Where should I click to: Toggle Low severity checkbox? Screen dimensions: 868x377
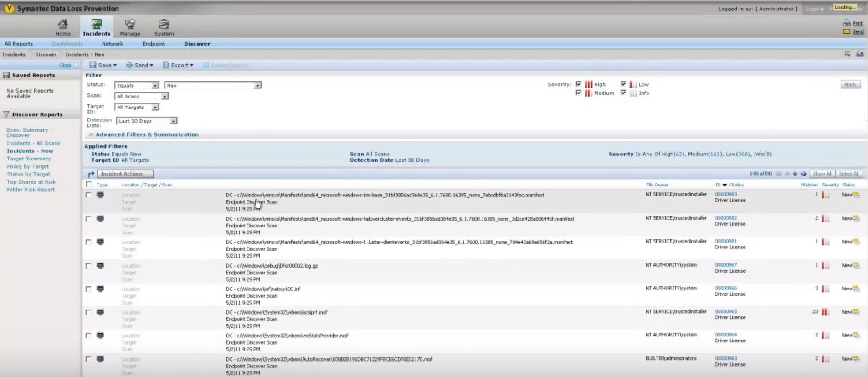point(623,84)
